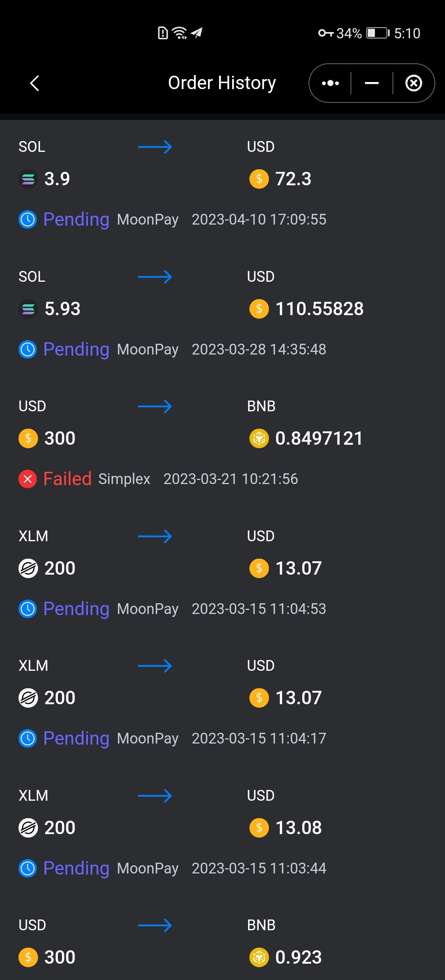
Task: Close the mini program with X icon
Action: (413, 83)
